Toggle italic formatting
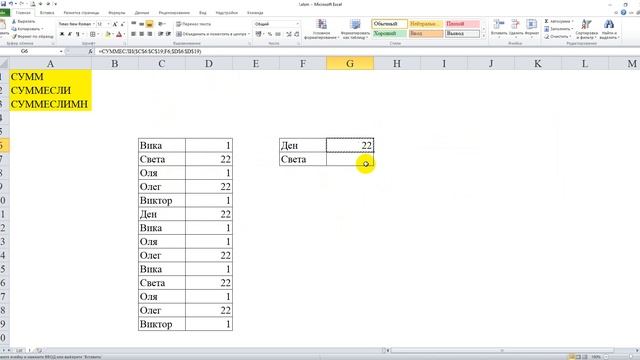640x360 pixels. coord(70,34)
